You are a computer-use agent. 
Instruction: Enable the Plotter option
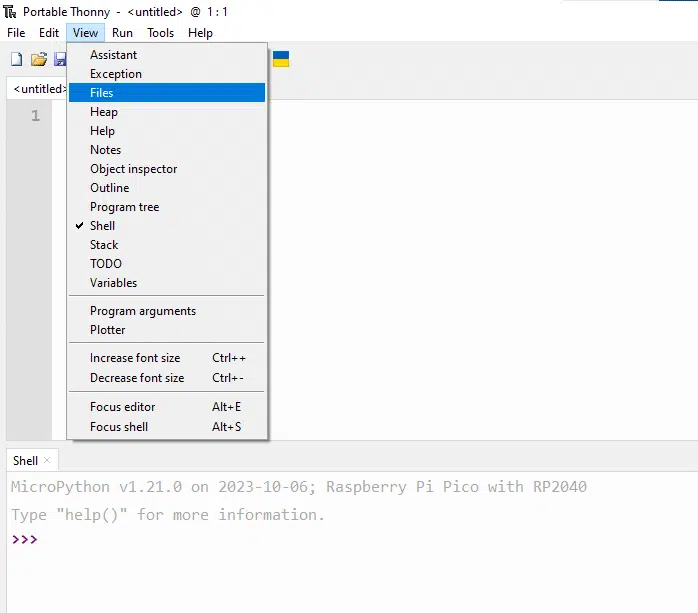(167, 330)
